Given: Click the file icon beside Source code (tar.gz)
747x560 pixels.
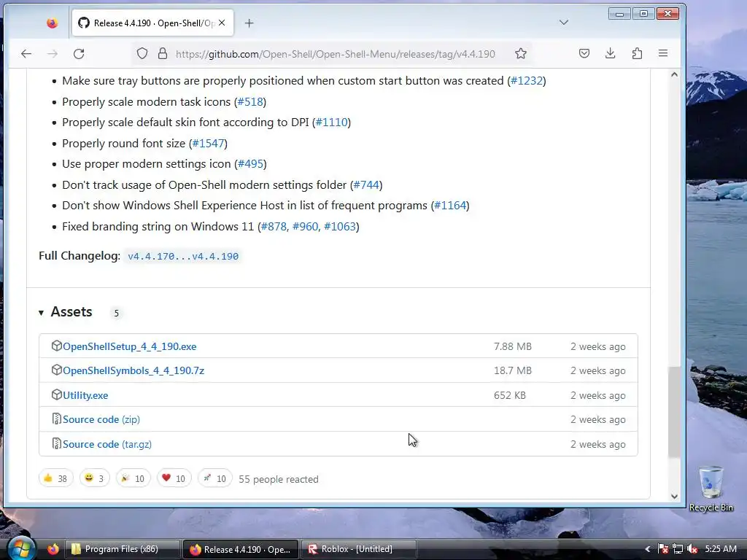Looking at the screenshot, I should (56, 444).
